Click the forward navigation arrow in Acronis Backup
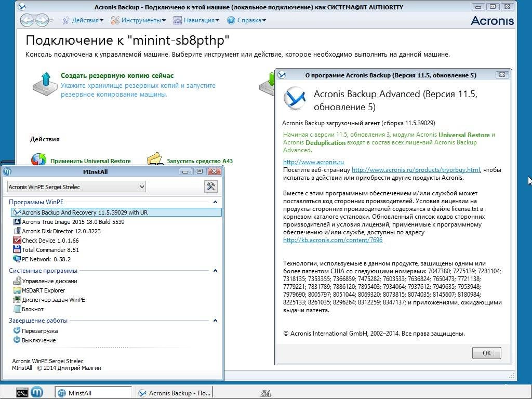This screenshot has height=399, width=532. [x=42, y=20]
